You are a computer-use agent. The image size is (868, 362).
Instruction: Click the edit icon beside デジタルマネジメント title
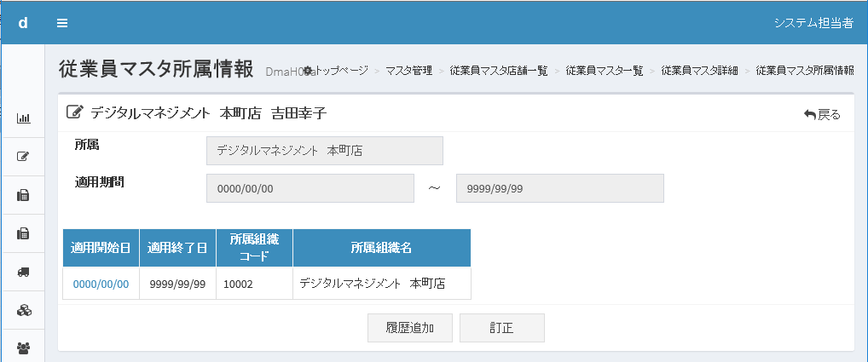[x=73, y=112]
